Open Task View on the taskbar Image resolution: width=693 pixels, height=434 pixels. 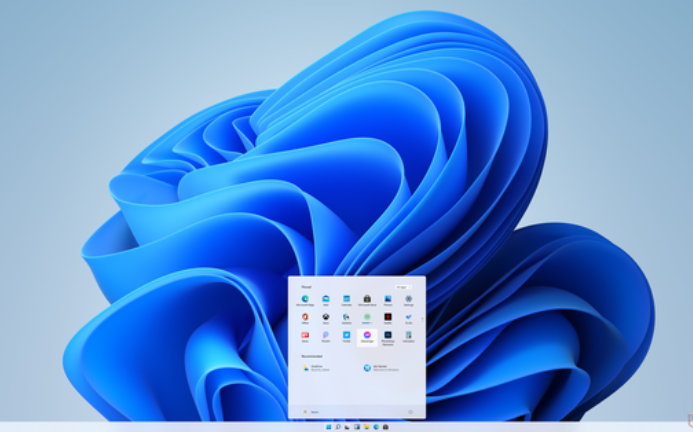tap(347, 427)
